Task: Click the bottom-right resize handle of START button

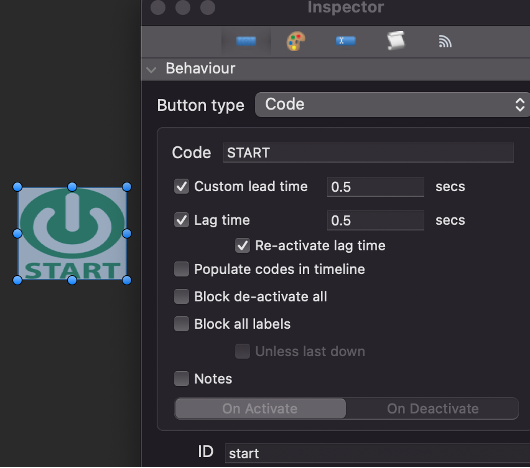Action: [127, 280]
